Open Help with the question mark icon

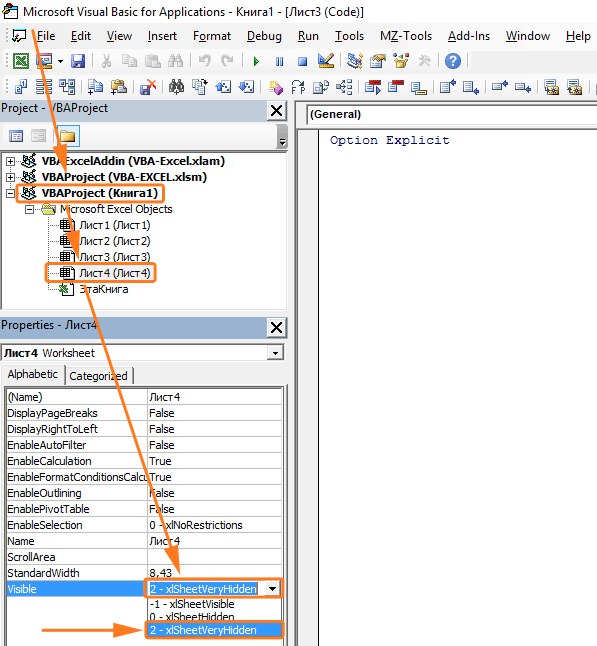[452, 61]
